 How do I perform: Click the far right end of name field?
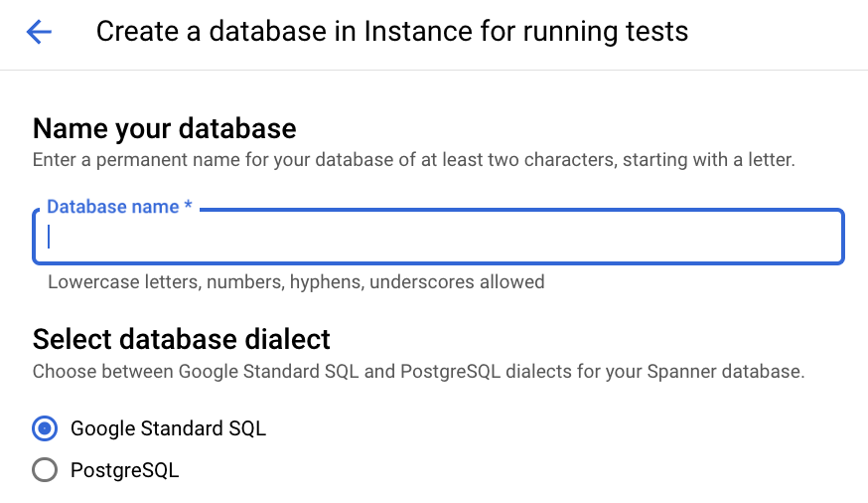coord(830,237)
